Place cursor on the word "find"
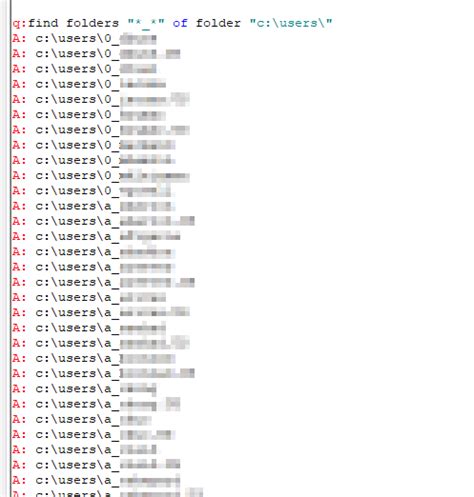Viewport: 474px width, 497px height. (43, 23)
